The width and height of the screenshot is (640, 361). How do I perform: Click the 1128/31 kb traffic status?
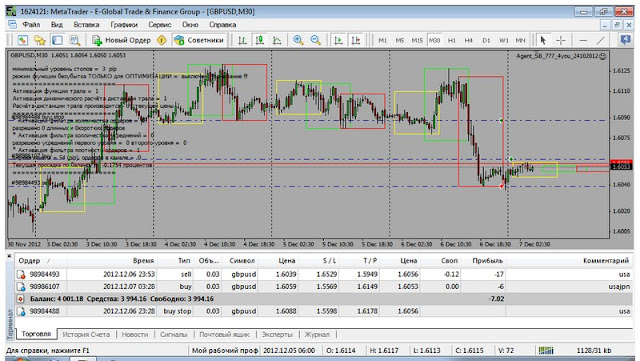(593, 350)
